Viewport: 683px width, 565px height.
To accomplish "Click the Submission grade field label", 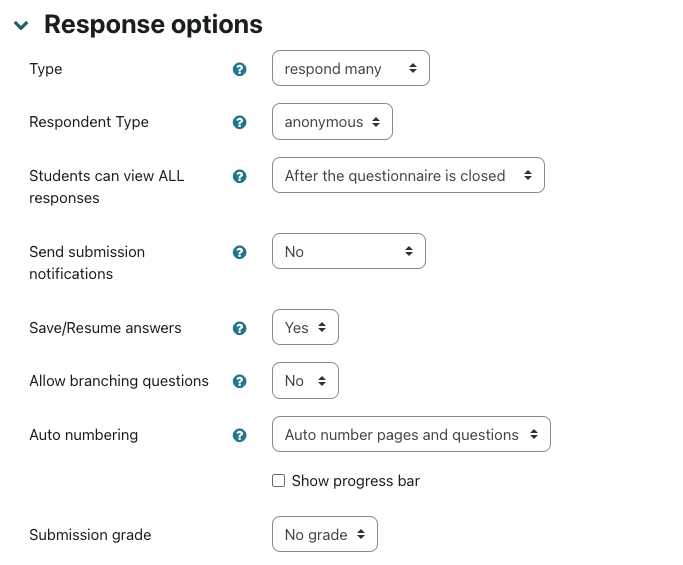I will (x=90, y=535).
